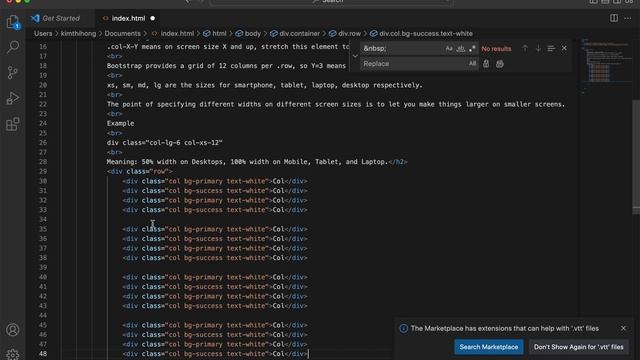The width and height of the screenshot is (640, 360).
Task: Open the html breadcrumb symbol
Action: point(215,33)
